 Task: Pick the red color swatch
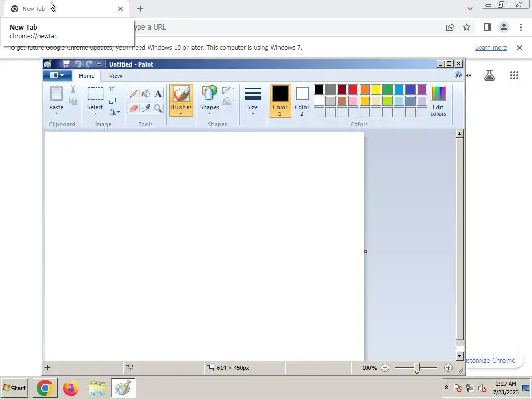coord(353,89)
